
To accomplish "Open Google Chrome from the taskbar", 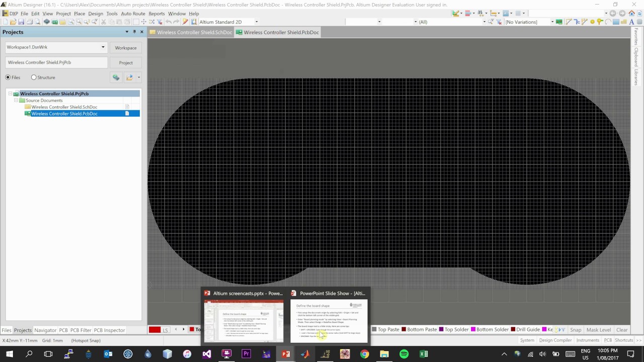I will [364, 354].
